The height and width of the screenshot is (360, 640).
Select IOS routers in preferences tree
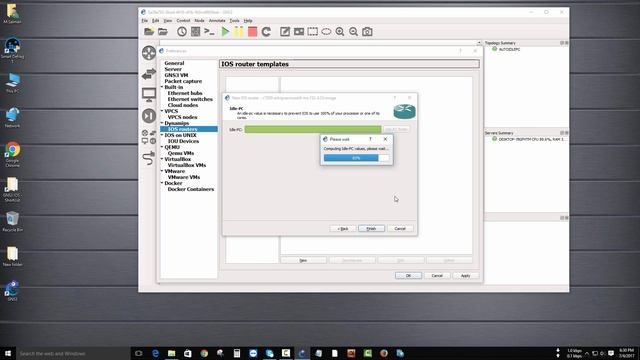182,129
